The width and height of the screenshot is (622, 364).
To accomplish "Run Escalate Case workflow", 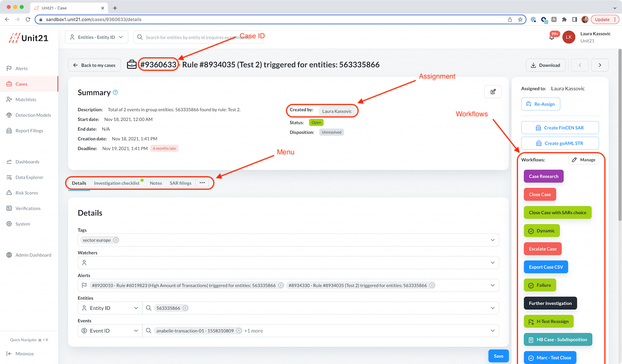I will click(x=543, y=249).
